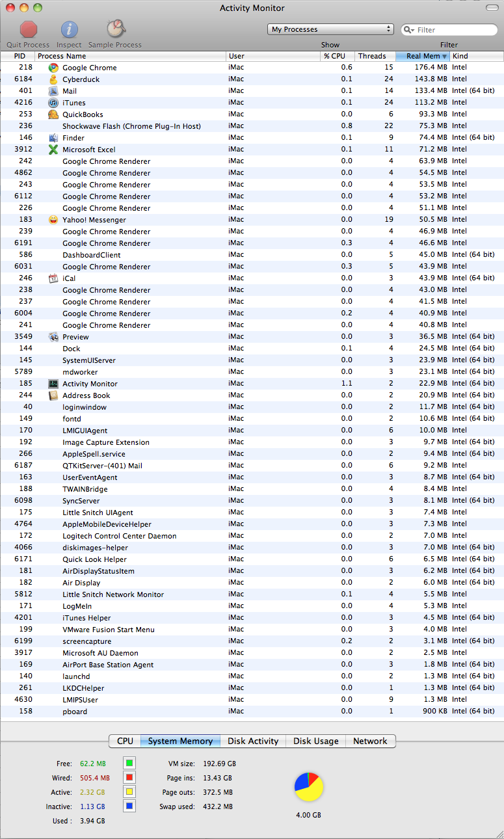
Task: Switch to the CPU tab
Action: pos(125,741)
